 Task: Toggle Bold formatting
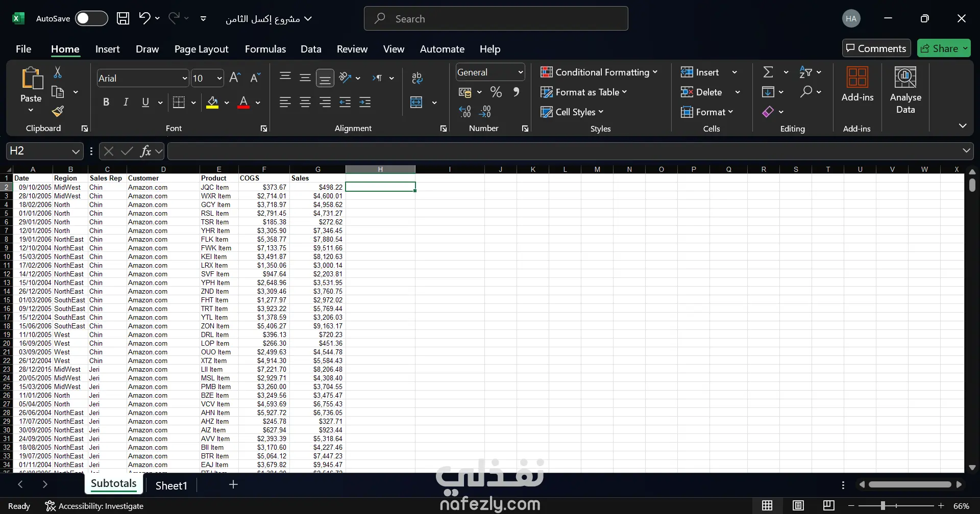pos(106,102)
